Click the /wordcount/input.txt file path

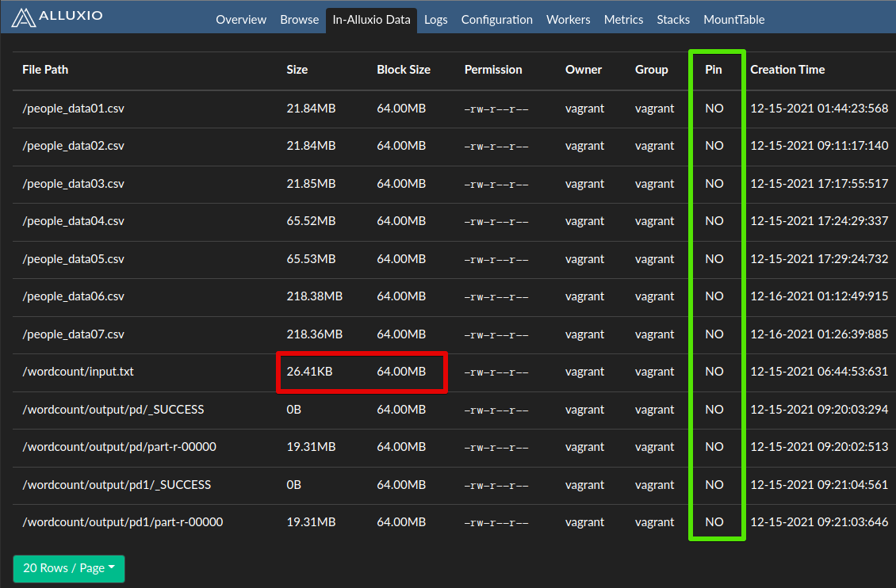point(78,372)
